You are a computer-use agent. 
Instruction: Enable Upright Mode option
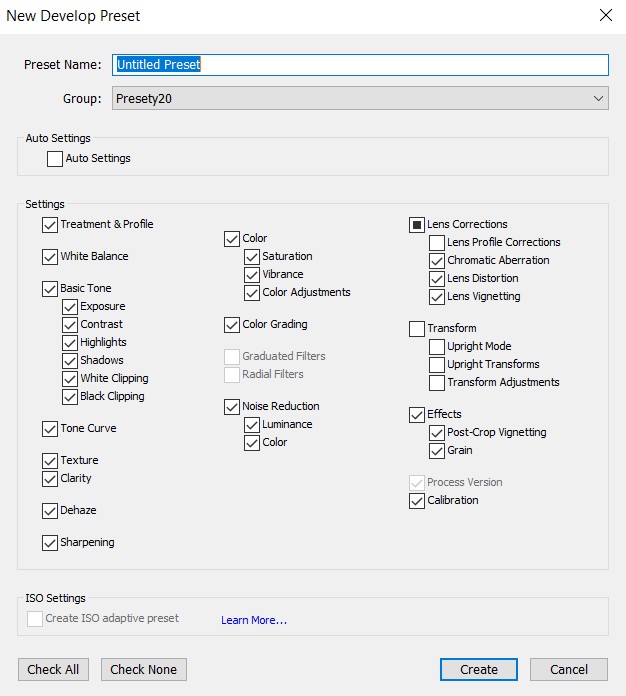point(436,347)
